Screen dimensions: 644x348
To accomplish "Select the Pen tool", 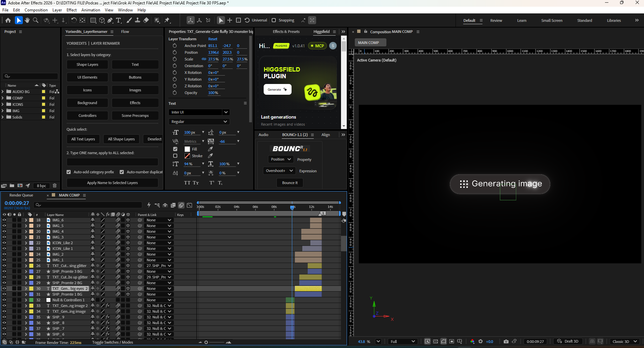I will pyautogui.click(x=110, y=20).
